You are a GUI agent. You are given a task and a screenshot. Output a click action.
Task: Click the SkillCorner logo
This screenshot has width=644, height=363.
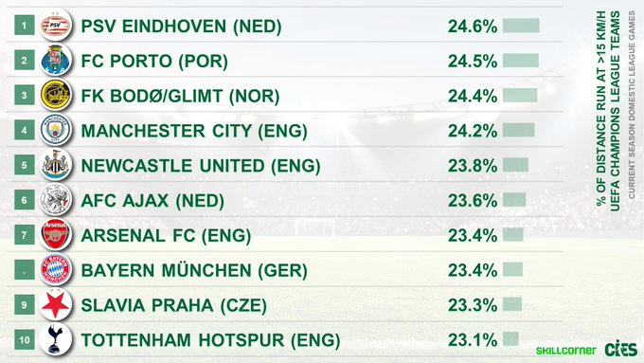click(x=565, y=351)
